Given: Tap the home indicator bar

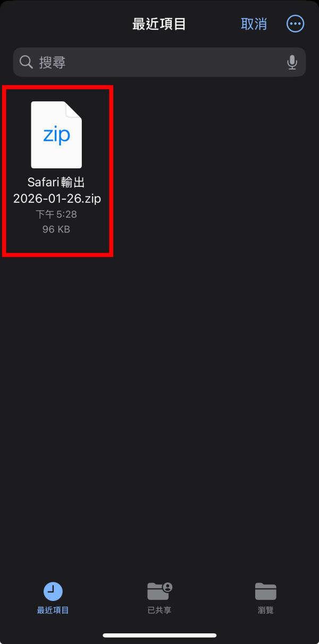Looking at the screenshot, I should (159, 636).
